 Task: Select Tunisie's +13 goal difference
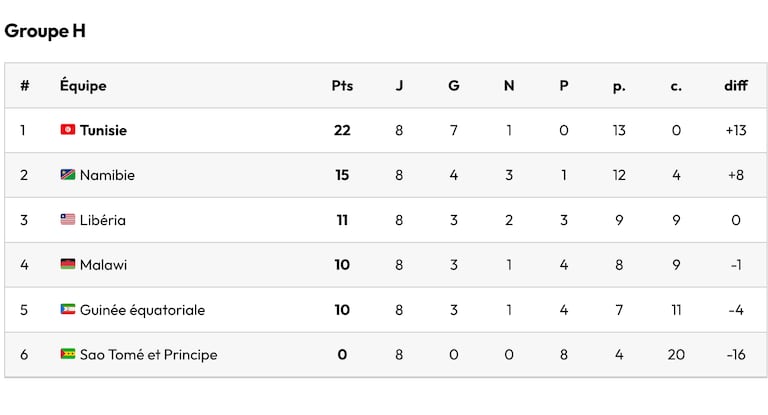(736, 130)
